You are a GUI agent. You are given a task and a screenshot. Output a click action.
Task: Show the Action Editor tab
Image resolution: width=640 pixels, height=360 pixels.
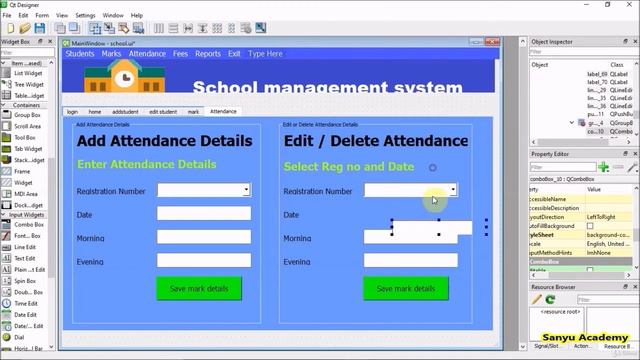coord(581,346)
